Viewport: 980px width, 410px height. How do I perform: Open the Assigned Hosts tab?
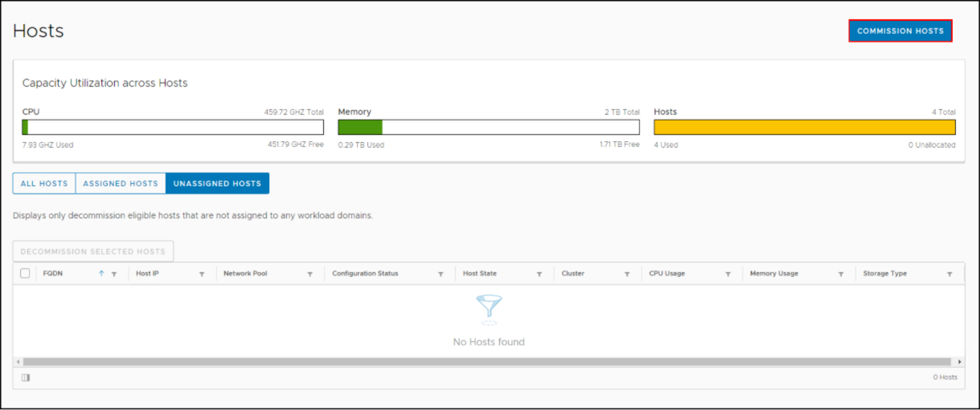[x=121, y=184]
